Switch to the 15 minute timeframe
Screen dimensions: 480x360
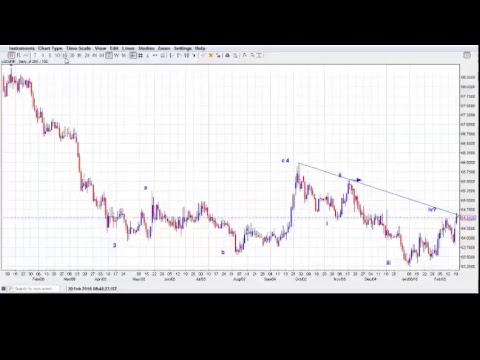pyautogui.click(x=65, y=55)
